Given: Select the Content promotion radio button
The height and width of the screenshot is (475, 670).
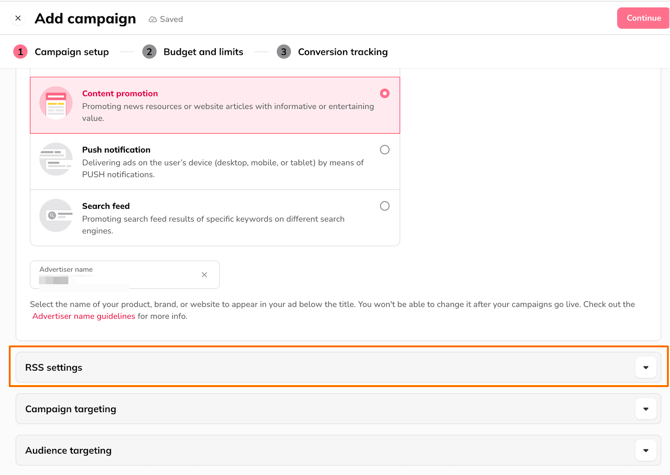Looking at the screenshot, I should click(x=384, y=93).
